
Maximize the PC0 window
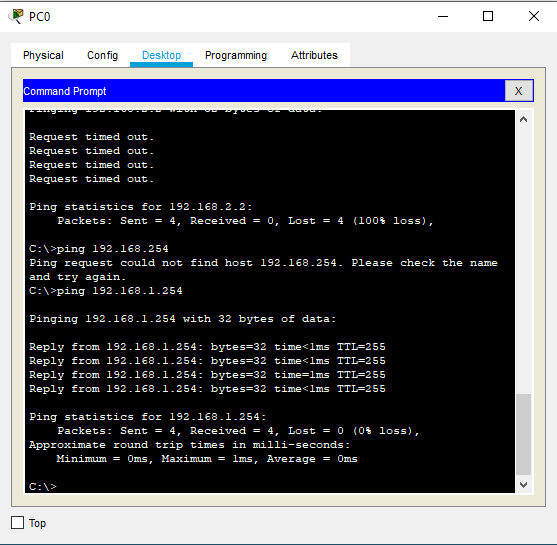pos(488,16)
